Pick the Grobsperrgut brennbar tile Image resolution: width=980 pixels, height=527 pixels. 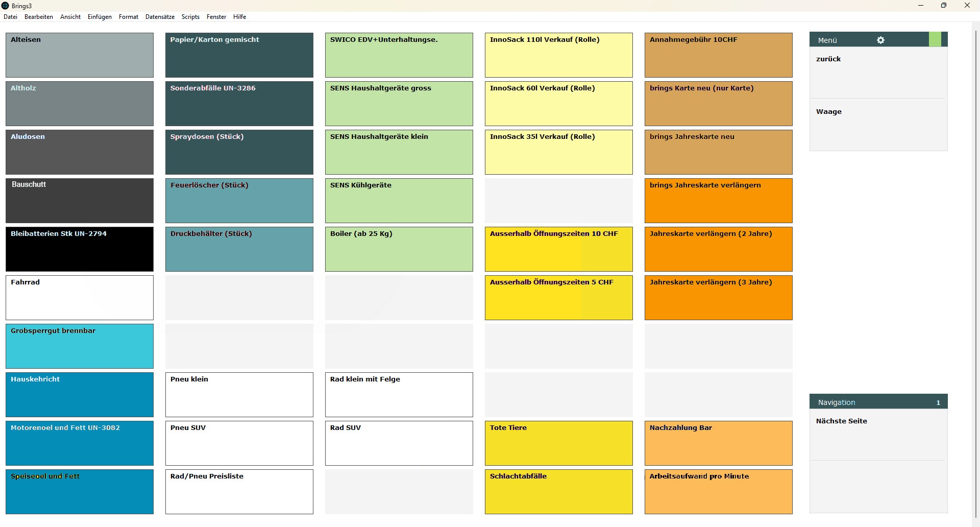coord(80,346)
